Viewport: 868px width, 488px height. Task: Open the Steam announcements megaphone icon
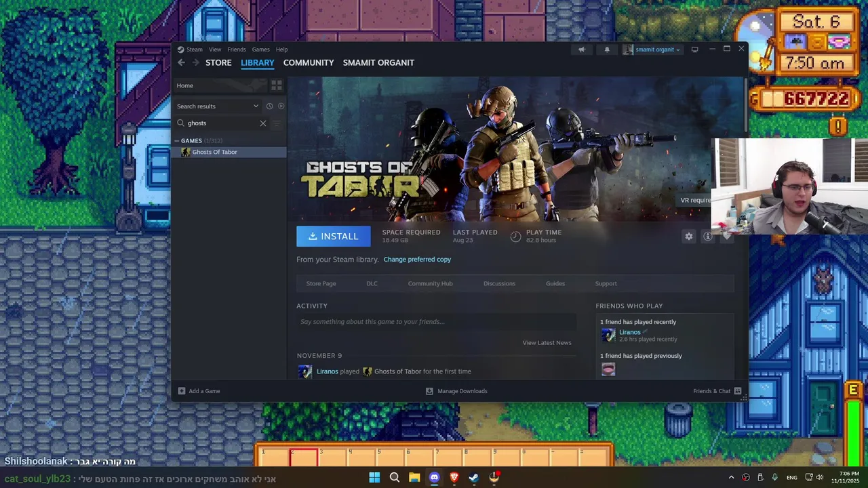tap(582, 49)
